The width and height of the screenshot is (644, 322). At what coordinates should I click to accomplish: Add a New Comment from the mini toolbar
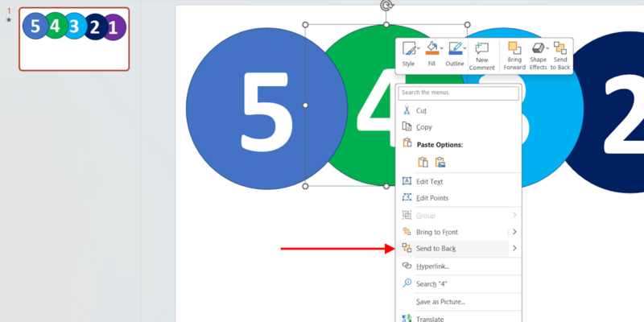pyautogui.click(x=481, y=55)
